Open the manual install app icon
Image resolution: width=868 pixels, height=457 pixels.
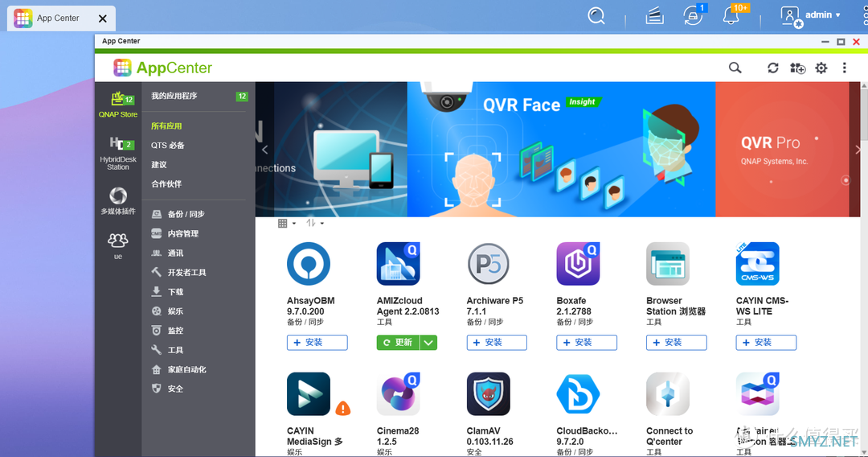pyautogui.click(x=797, y=68)
